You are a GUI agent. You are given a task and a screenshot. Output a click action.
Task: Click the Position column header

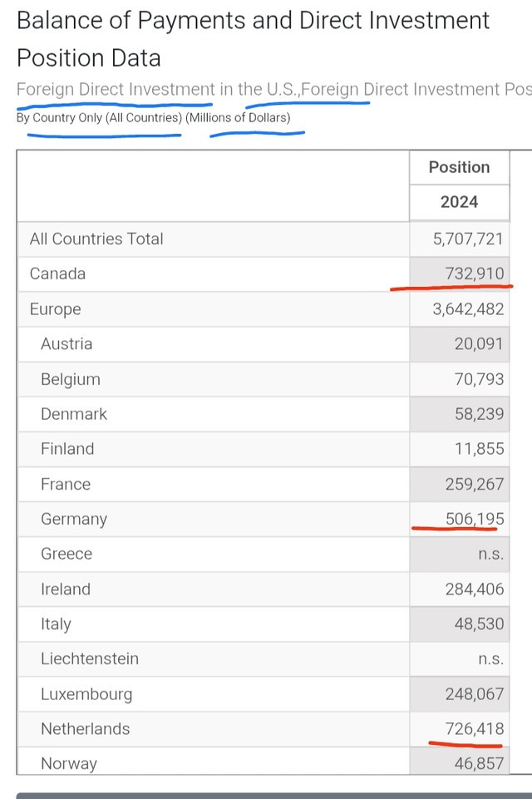click(x=459, y=167)
